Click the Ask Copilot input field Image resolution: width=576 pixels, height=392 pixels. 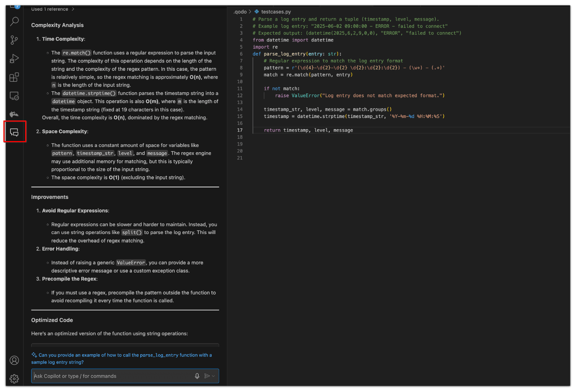[112, 376]
